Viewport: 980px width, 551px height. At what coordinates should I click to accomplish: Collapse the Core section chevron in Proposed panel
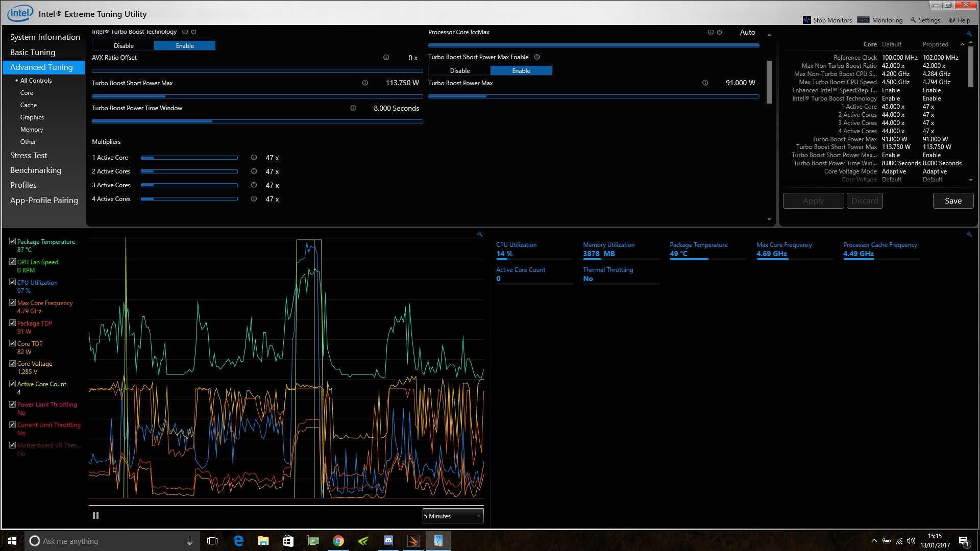click(962, 44)
